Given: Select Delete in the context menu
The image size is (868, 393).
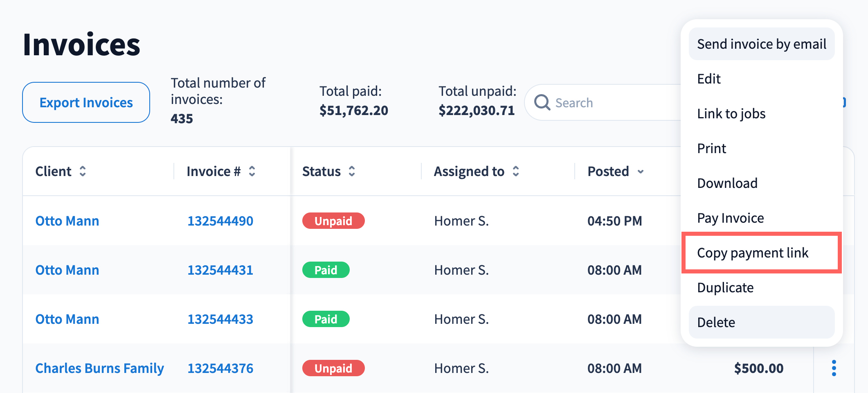Looking at the screenshot, I should click(716, 322).
